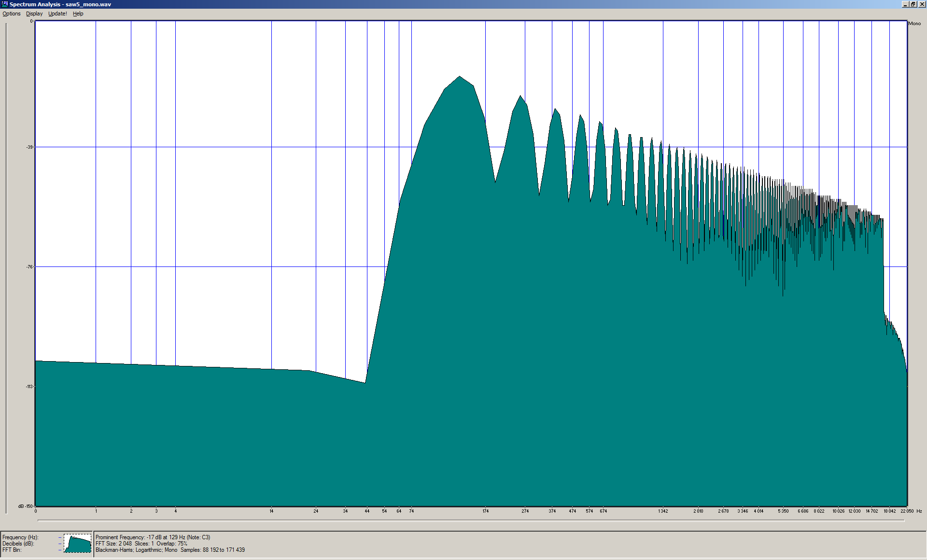Close the Spectrum Analysis window
This screenshot has width=927, height=560.
coord(921,4)
